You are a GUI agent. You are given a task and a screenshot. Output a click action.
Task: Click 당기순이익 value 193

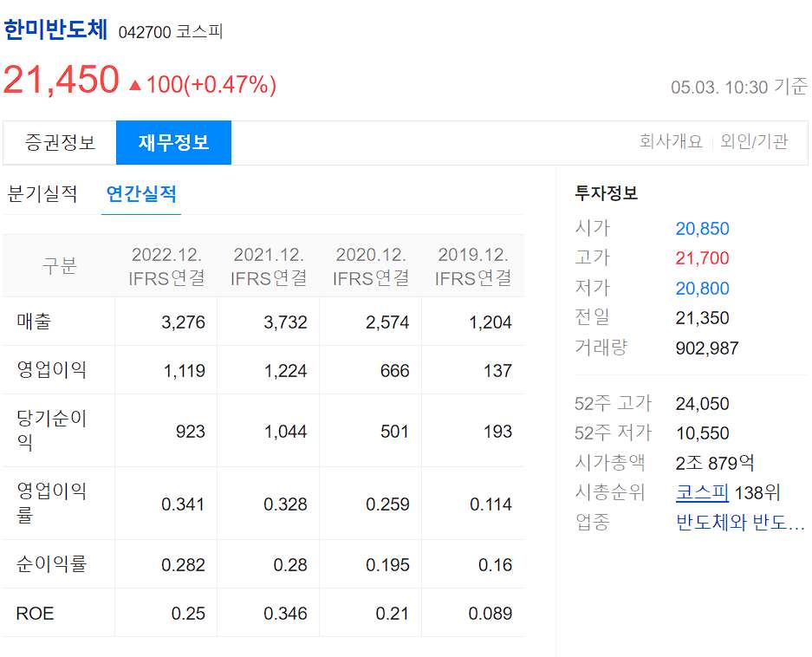click(x=497, y=431)
